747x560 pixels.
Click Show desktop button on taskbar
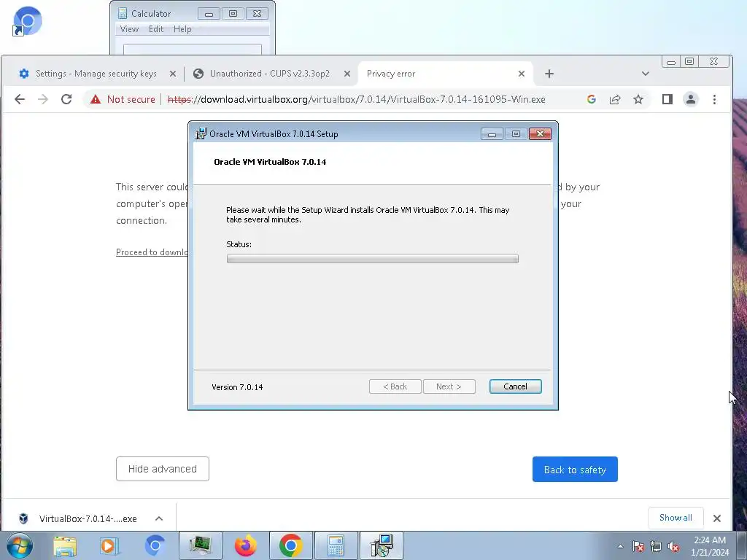pyautogui.click(x=742, y=546)
